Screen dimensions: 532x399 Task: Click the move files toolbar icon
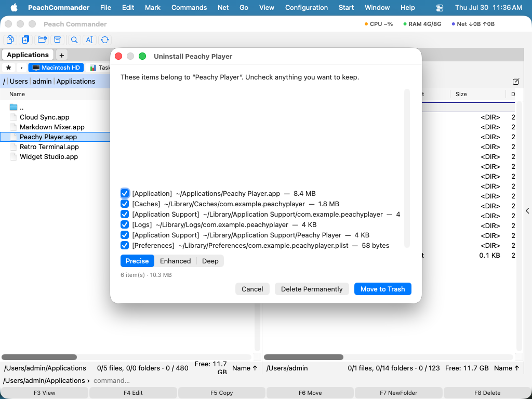[x=25, y=39]
